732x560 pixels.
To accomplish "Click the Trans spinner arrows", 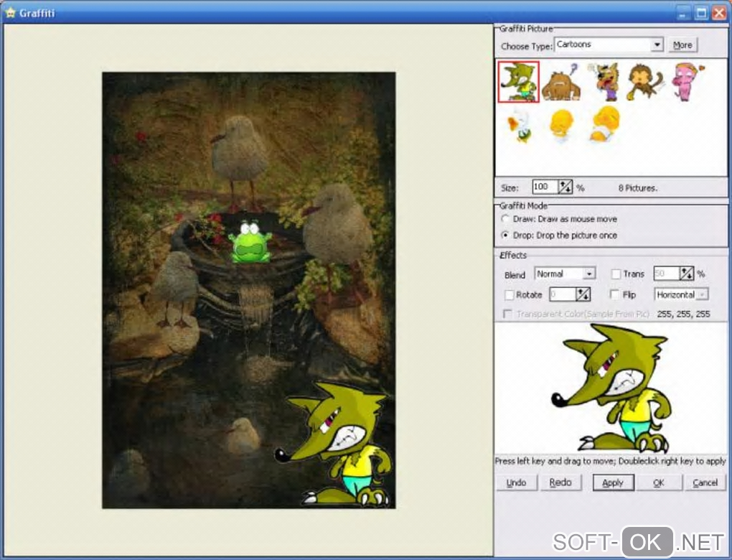I will pyautogui.click(x=686, y=274).
